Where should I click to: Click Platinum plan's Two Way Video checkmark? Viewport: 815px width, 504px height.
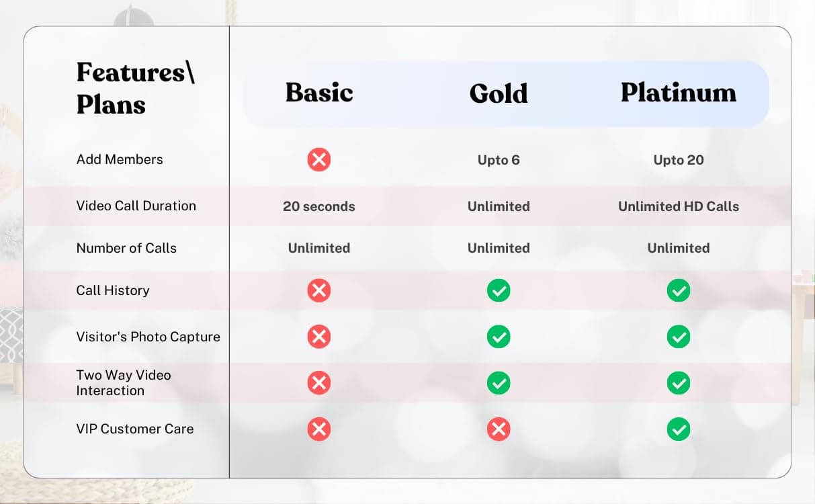point(679,383)
